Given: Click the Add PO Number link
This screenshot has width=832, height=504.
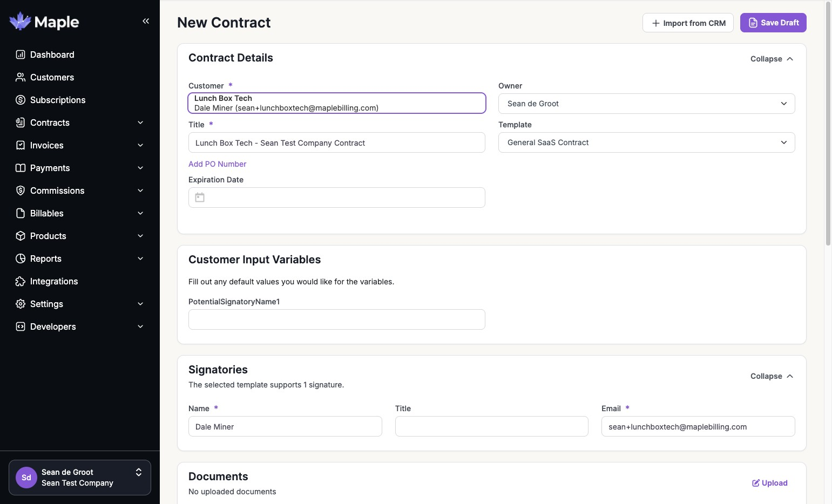Looking at the screenshot, I should (217, 164).
